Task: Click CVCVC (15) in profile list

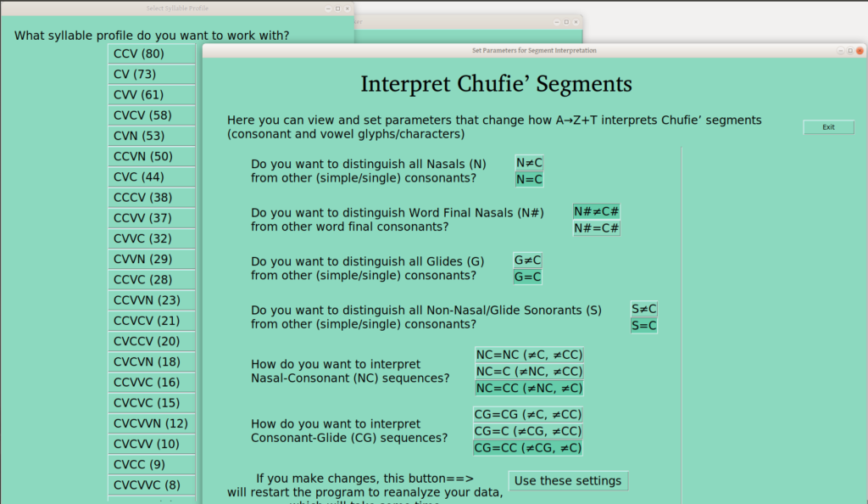Action: coord(151,403)
